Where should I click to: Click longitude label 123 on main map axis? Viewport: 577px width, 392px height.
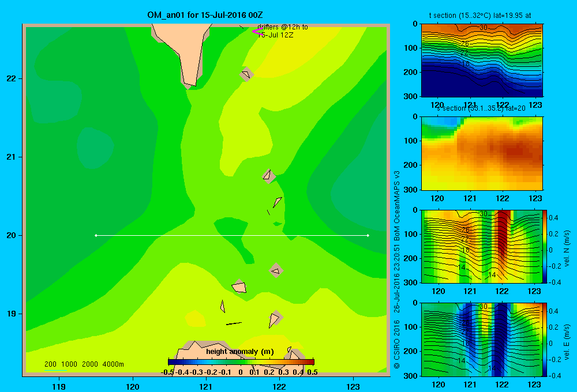click(353, 386)
